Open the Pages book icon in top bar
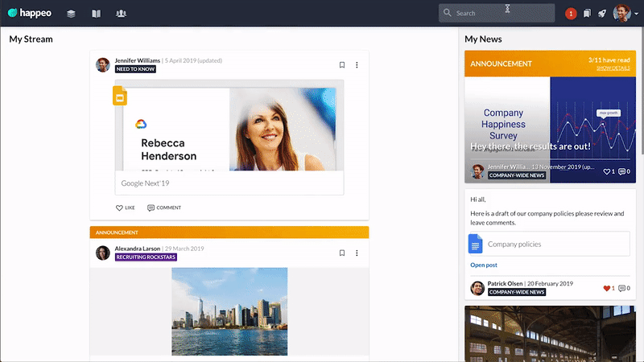The width and height of the screenshot is (644, 362). 96,14
